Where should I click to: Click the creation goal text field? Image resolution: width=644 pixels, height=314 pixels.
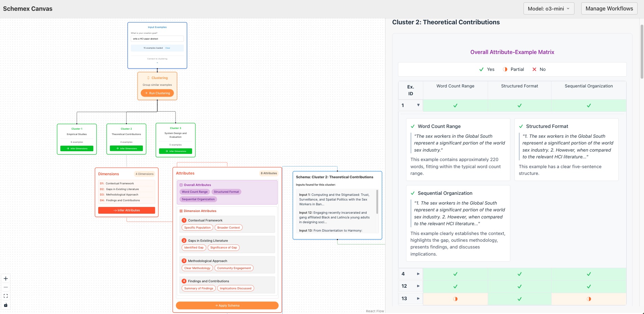click(157, 39)
